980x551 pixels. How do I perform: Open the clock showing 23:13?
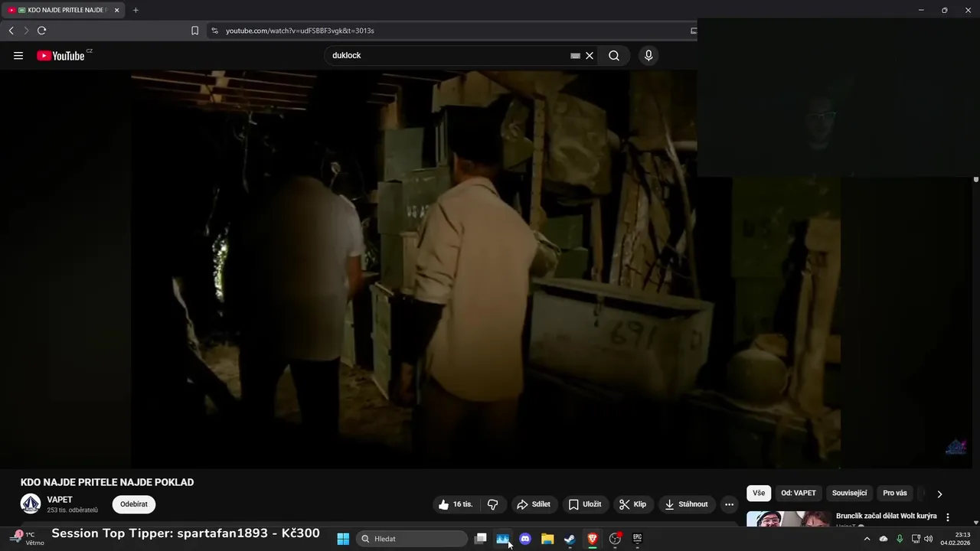click(x=955, y=539)
